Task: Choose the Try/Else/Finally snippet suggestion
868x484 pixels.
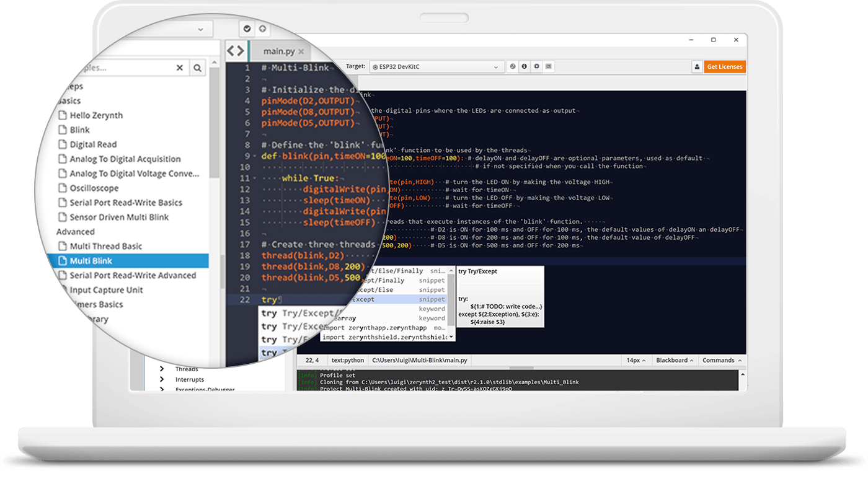Action: point(405,271)
